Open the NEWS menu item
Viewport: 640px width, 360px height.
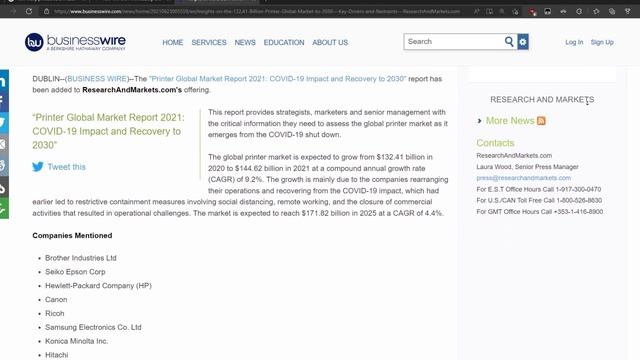click(x=245, y=42)
